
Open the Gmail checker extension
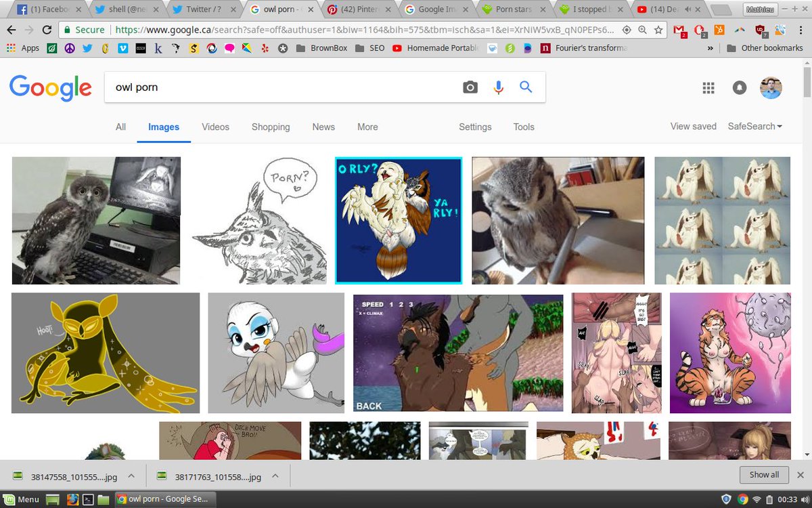[680, 30]
